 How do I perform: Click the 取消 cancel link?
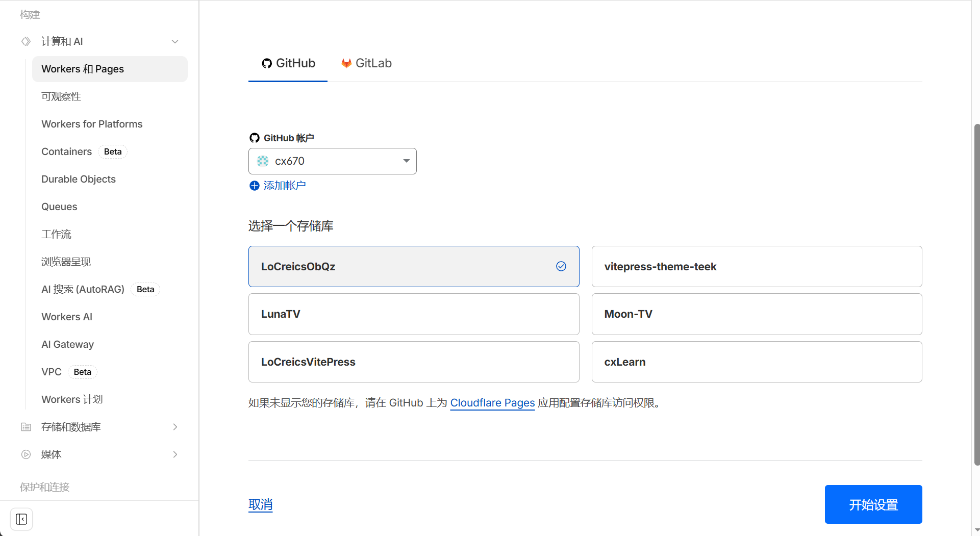[260, 504]
